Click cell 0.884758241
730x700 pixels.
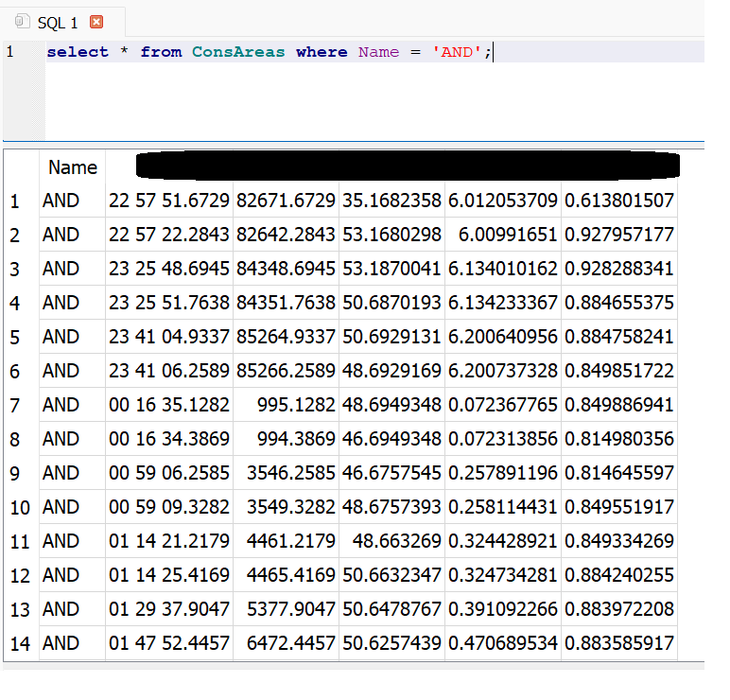click(619, 337)
